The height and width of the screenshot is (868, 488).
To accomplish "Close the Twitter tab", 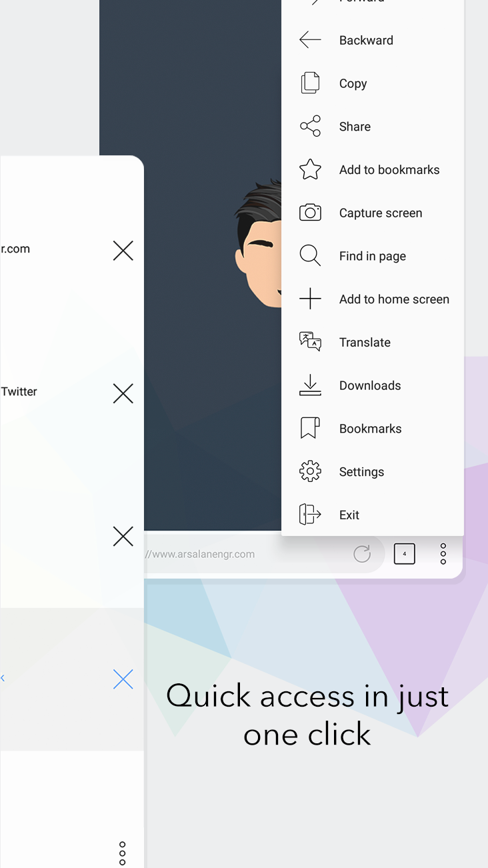I will pyautogui.click(x=123, y=393).
